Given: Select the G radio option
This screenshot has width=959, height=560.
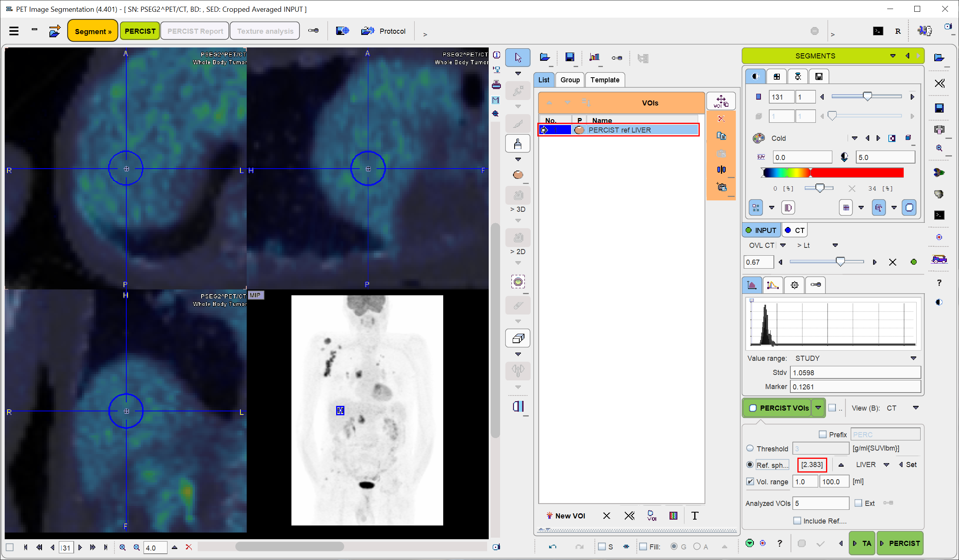Looking at the screenshot, I should point(674,547).
